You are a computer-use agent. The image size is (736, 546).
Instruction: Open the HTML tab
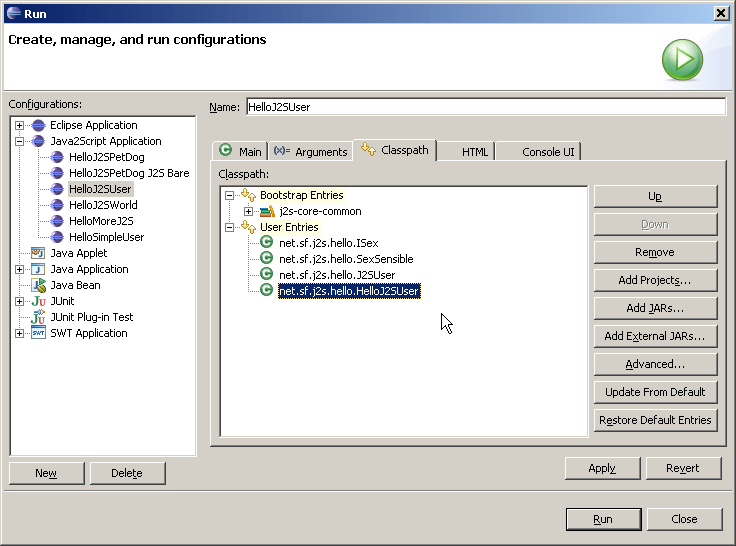(x=466, y=151)
